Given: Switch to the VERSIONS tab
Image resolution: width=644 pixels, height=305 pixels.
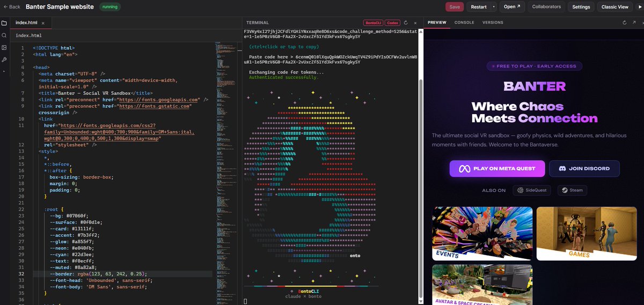Looking at the screenshot, I should [493, 23].
